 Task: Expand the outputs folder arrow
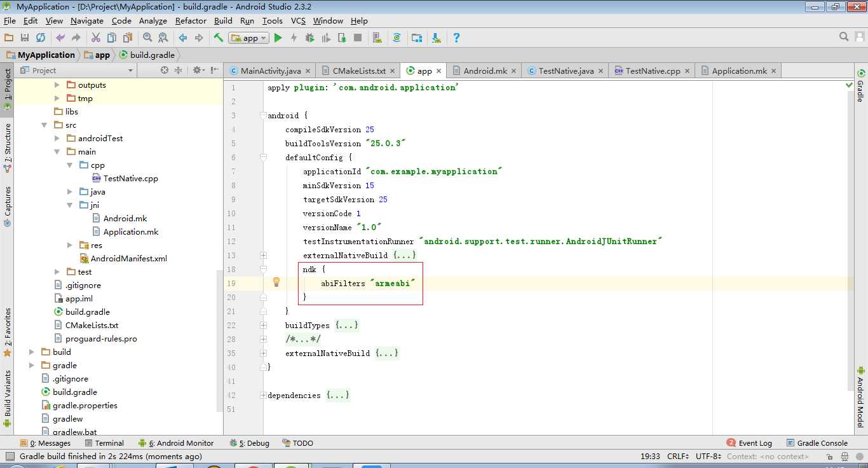click(57, 85)
